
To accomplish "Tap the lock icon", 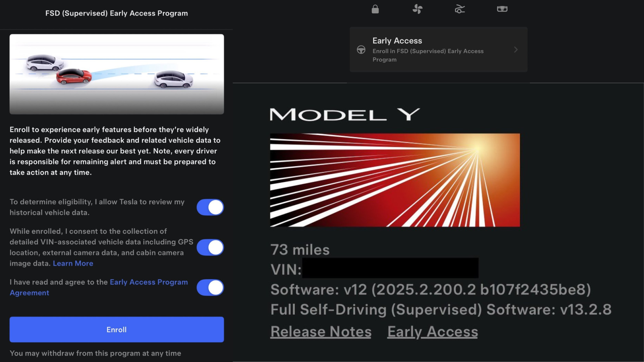I will point(375,9).
